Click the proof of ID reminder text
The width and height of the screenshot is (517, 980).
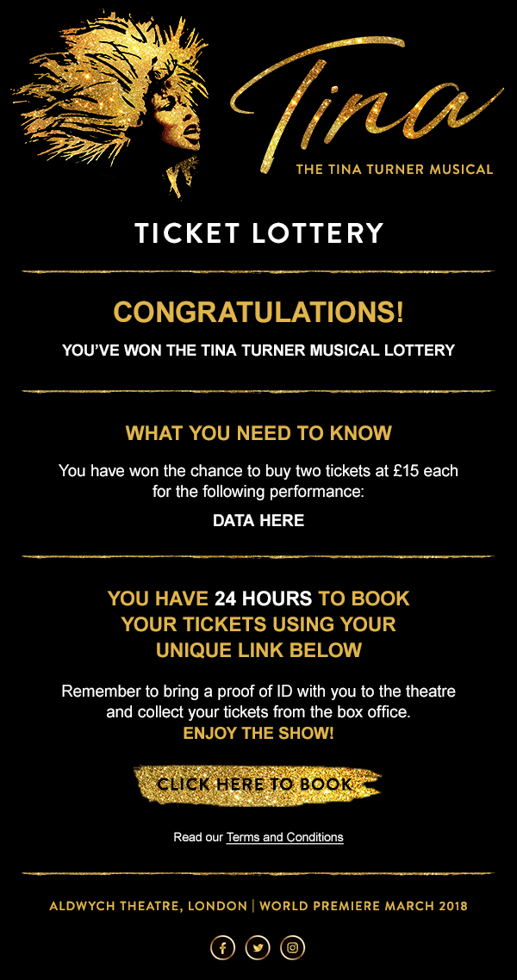(258, 692)
